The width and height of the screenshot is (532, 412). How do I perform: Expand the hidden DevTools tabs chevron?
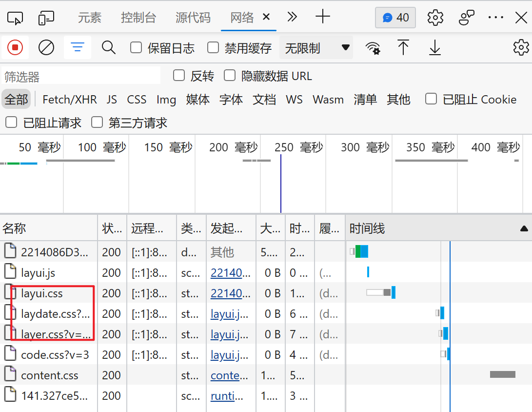pyautogui.click(x=292, y=17)
